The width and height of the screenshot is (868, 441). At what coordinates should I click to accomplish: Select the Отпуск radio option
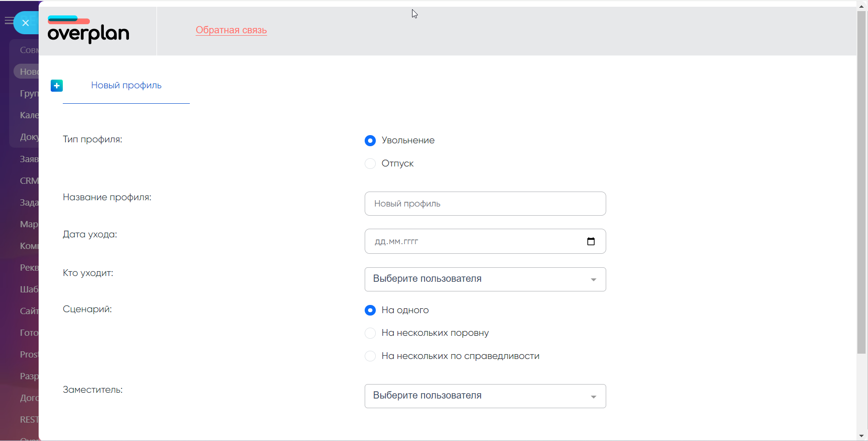[370, 164]
